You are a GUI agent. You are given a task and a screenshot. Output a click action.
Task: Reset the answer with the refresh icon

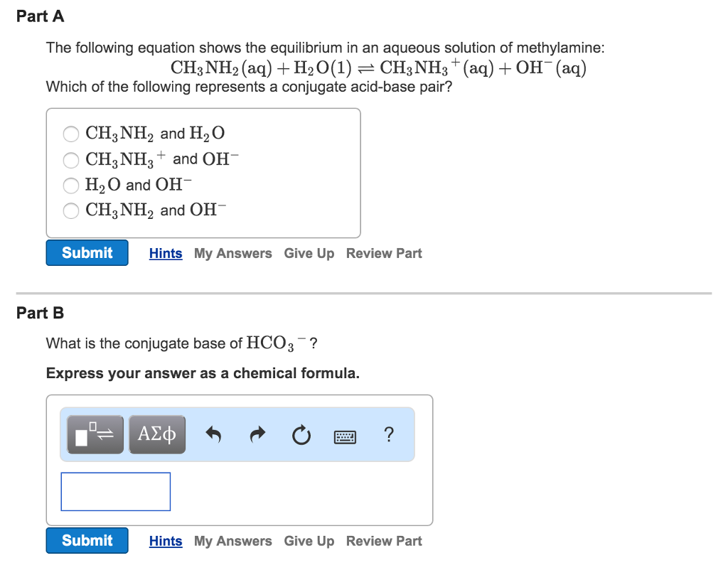pyautogui.click(x=301, y=434)
